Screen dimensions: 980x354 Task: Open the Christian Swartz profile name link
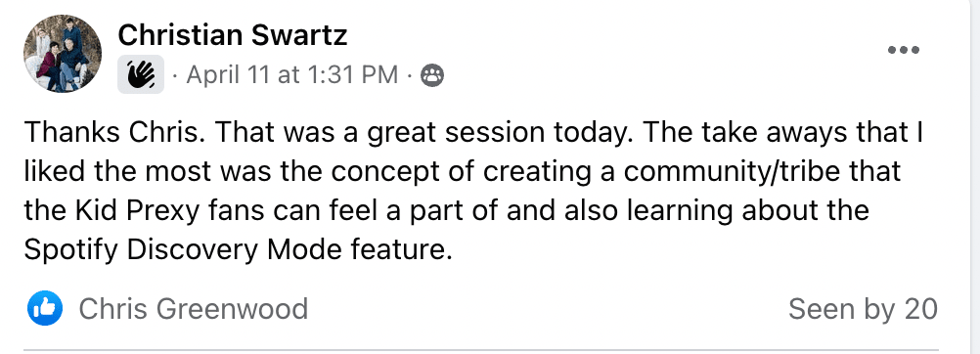233,35
